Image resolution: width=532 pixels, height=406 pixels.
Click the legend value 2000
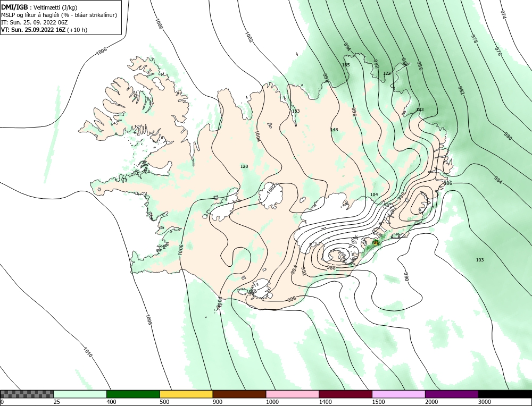(x=431, y=402)
